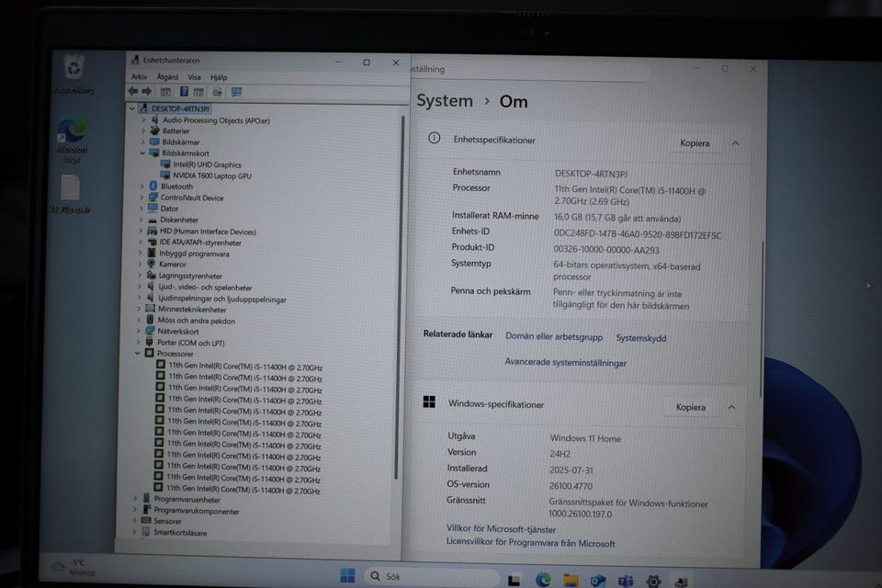Collapse the Bildskärmskort category
The width and height of the screenshot is (882, 588).
tap(142, 153)
